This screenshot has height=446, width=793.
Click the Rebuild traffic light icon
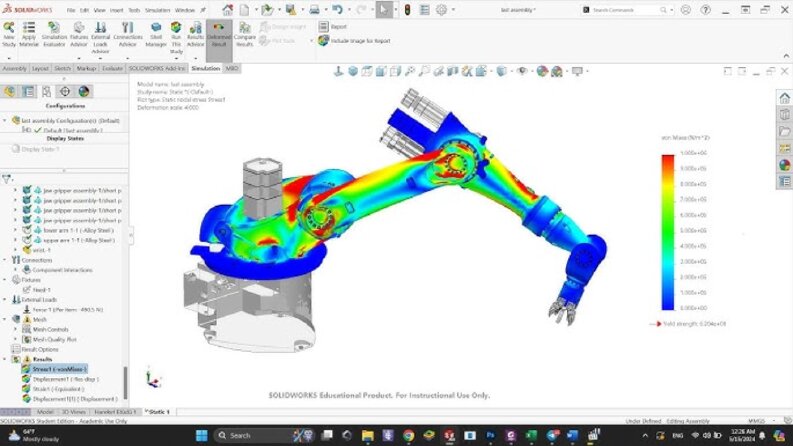pyautogui.click(x=407, y=10)
